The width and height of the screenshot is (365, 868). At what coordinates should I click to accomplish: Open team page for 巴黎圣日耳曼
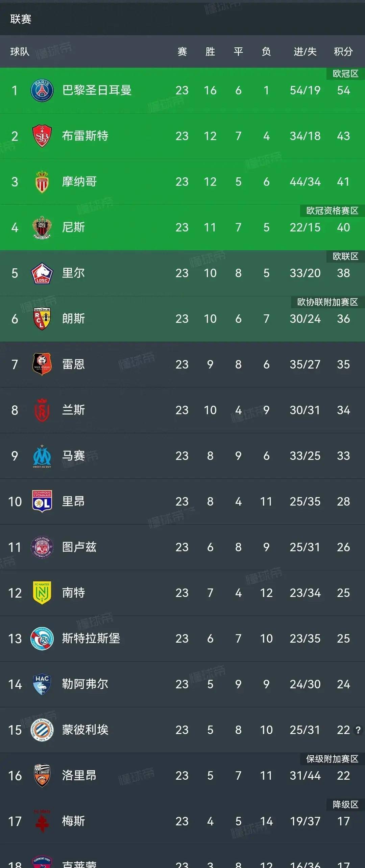97,90
